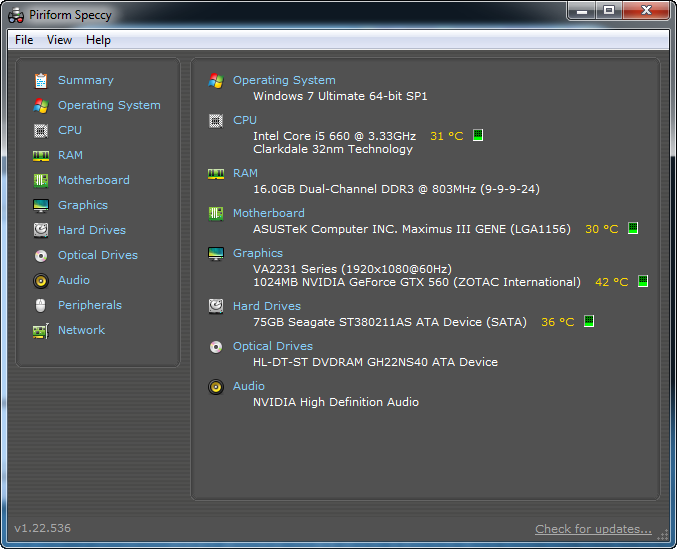Click the NVIDIA GeForce GTX 560 line
677x549 pixels.
pos(417,282)
